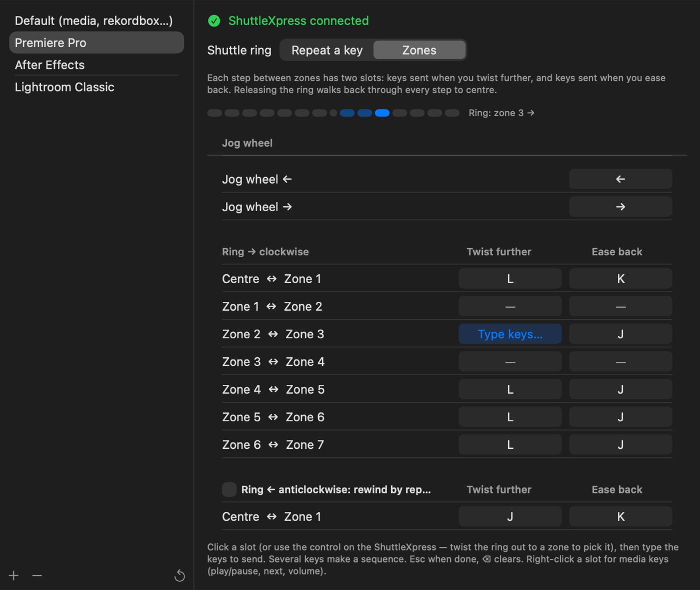
Task: Edit Zone 6 to Zone 7 Twist further slot
Action: [510, 444]
